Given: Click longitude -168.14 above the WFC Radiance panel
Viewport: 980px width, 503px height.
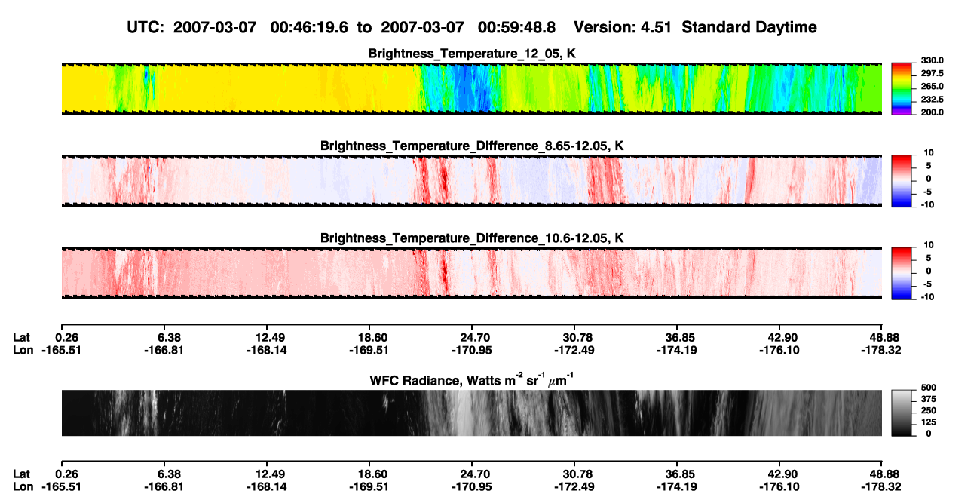Looking at the screenshot, I should click(x=265, y=350).
